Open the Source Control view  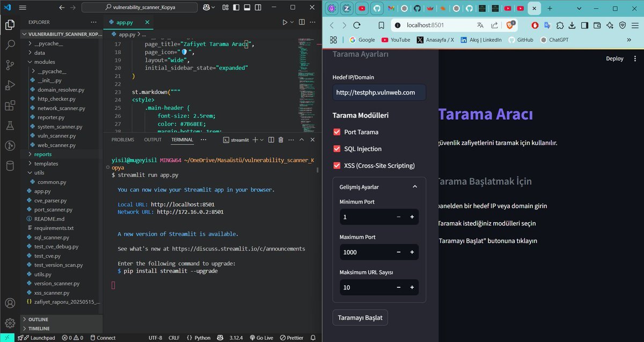[10, 65]
